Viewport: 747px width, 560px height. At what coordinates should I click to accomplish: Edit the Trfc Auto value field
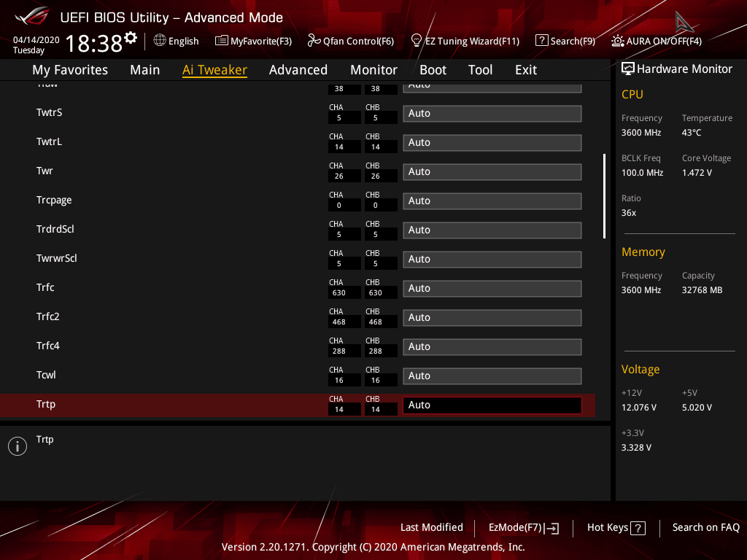coord(492,288)
